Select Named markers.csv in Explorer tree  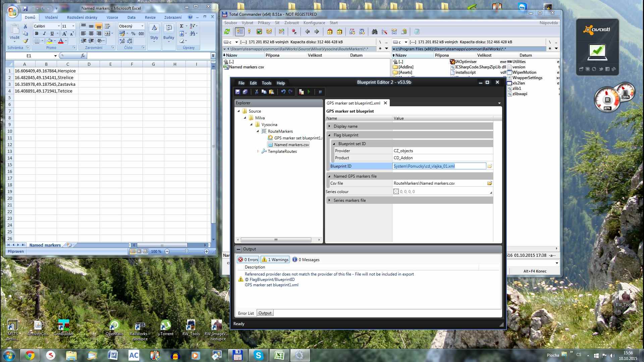pyautogui.click(x=288, y=145)
